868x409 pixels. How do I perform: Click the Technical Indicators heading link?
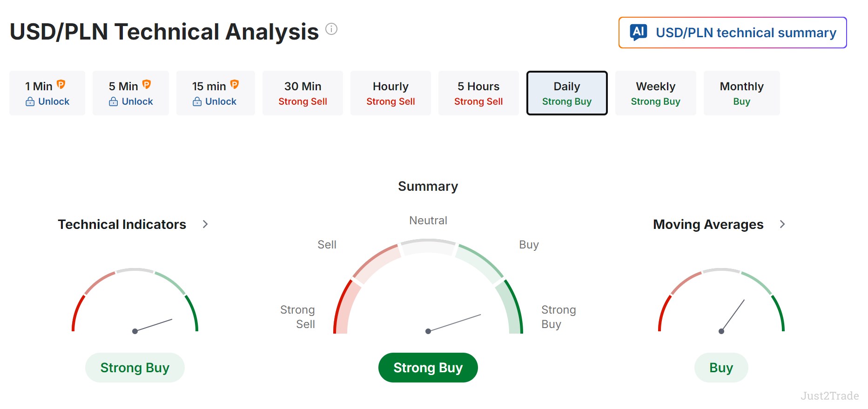pos(122,224)
